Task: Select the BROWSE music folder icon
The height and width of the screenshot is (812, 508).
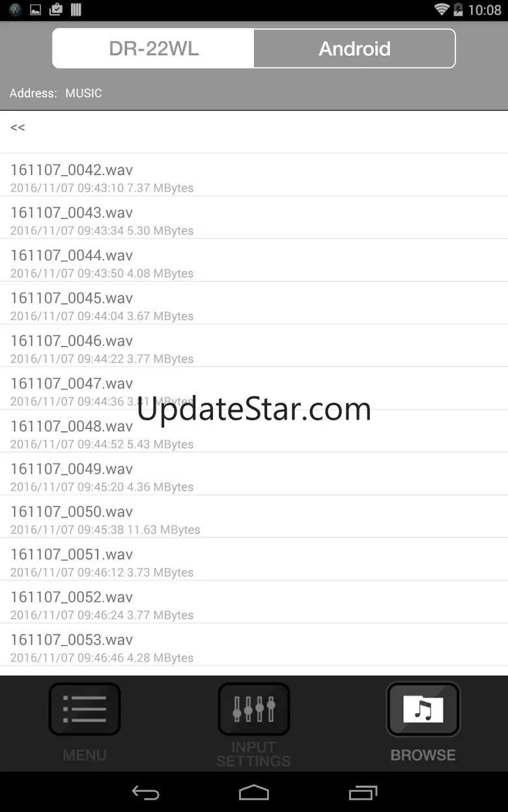Action: [423, 709]
